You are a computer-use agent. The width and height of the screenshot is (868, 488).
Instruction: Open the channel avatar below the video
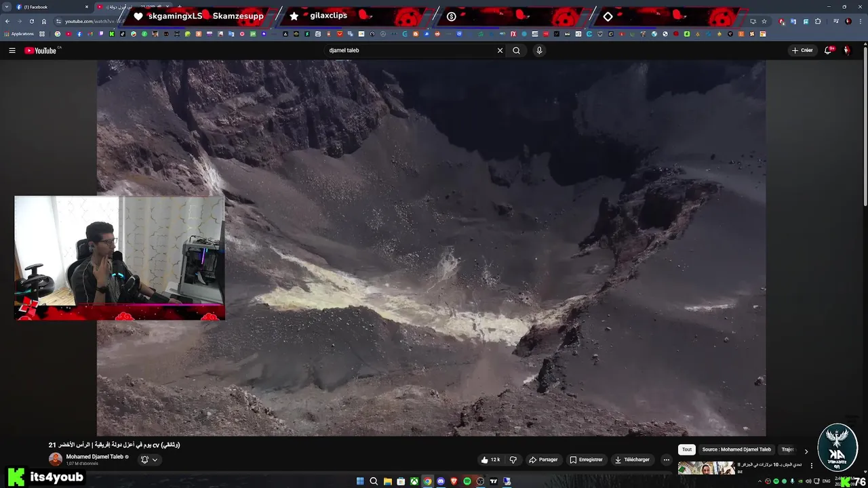click(x=56, y=460)
